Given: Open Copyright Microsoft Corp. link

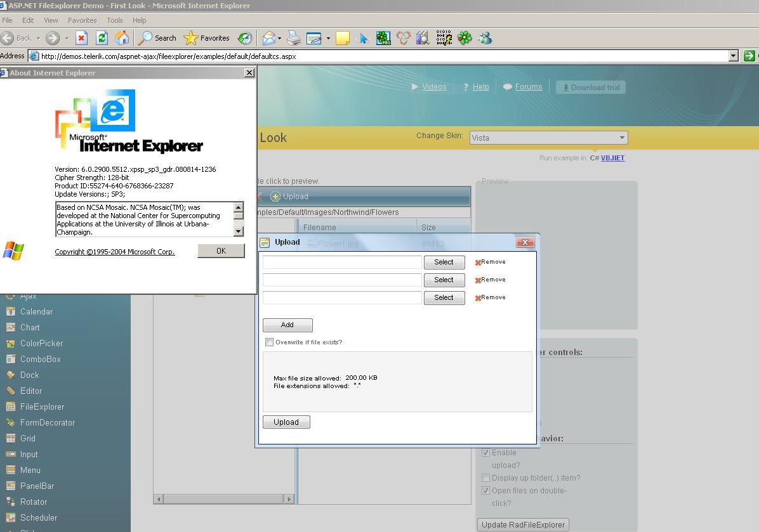Looking at the screenshot, I should 115,252.
